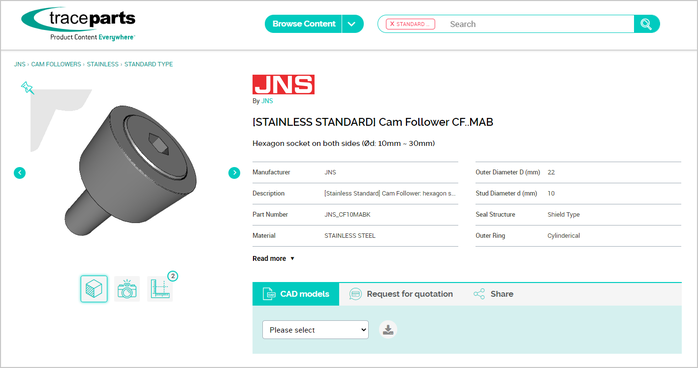
Task: Click the Browse Content button
Action: (x=304, y=24)
